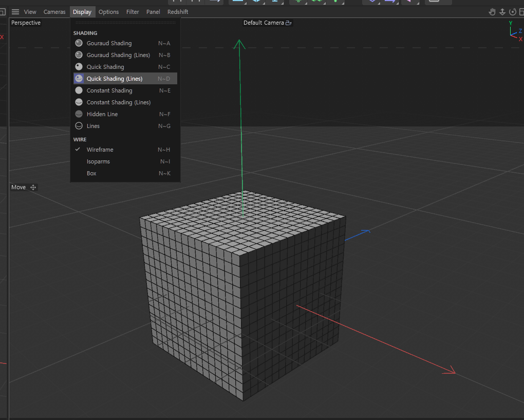Click the orbit camera rotate icon
This screenshot has height=420, width=524.
(x=512, y=12)
